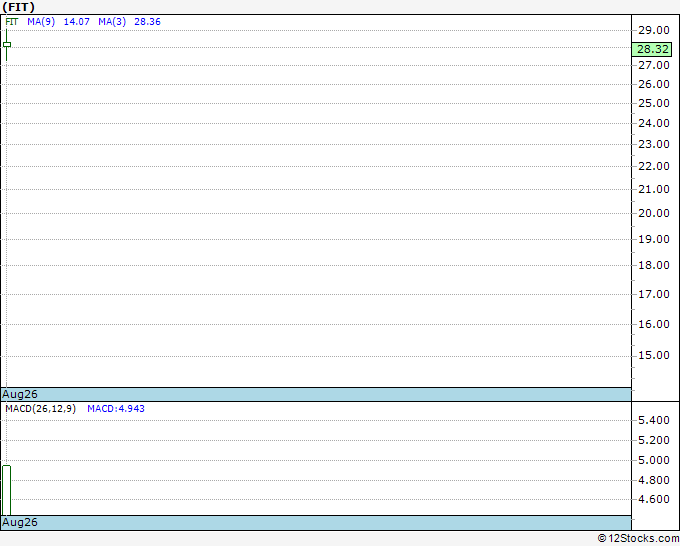Click the 5.200 MACD axis label
This screenshot has height=546, width=680.
[x=654, y=440]
